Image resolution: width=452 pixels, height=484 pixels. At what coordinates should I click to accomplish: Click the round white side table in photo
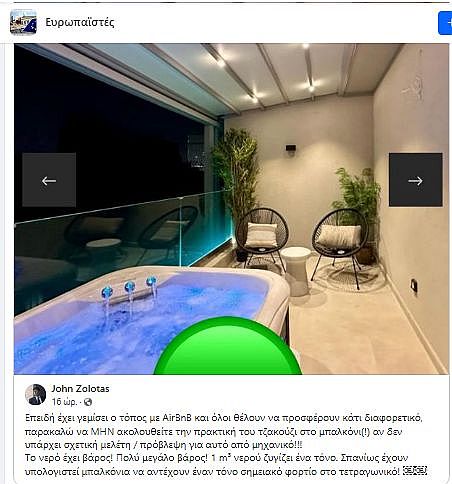[296, 271]
